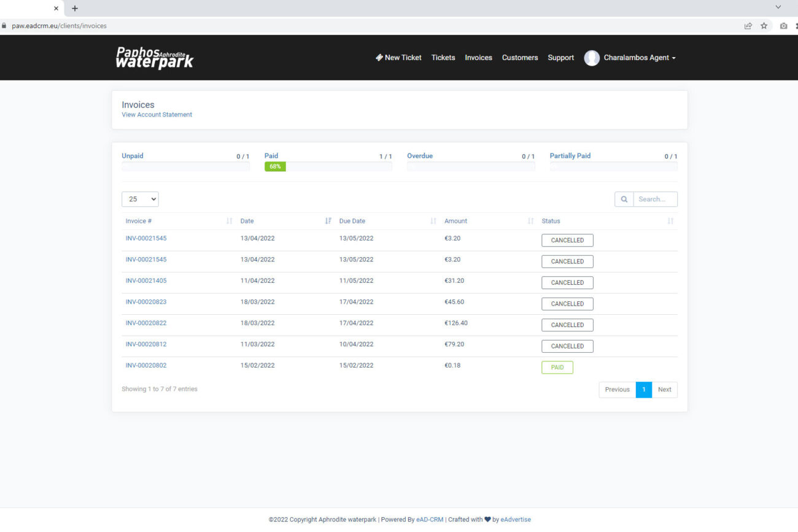Sort table by Invoice # column
Viewport: 798px width, 532px height.
click(x=229, y=221)
